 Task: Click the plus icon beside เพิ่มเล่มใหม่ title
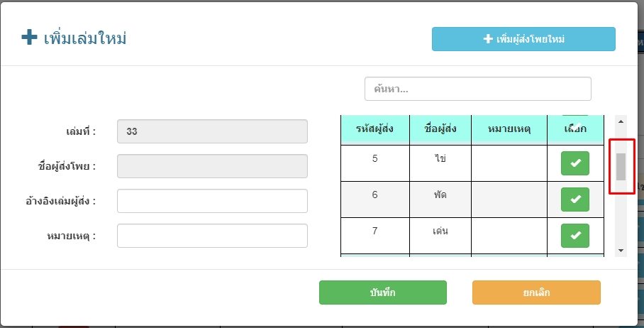(29, 38)
